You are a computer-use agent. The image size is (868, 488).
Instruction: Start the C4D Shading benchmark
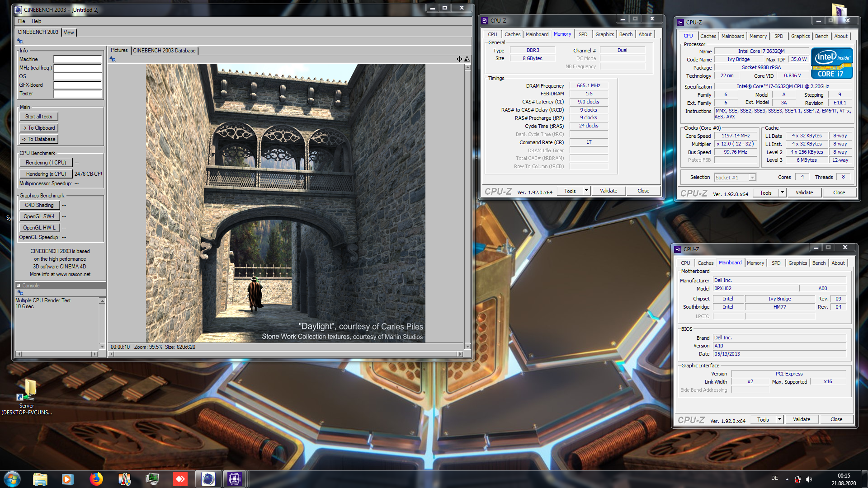point(39,205)
